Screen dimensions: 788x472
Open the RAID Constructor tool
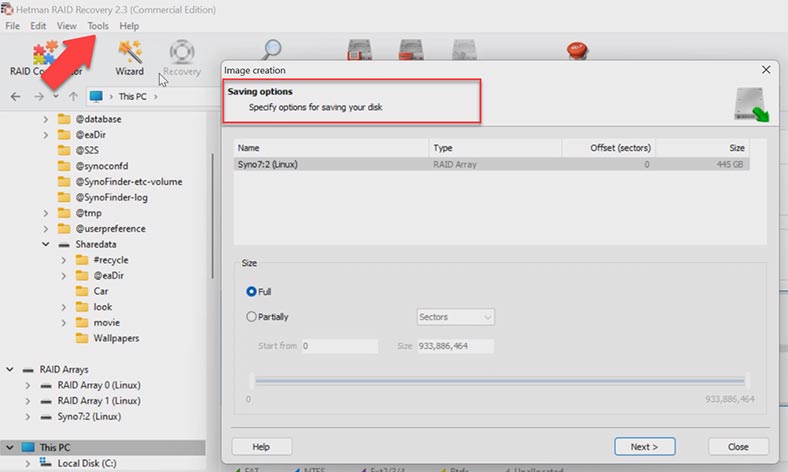click(46, 58)
